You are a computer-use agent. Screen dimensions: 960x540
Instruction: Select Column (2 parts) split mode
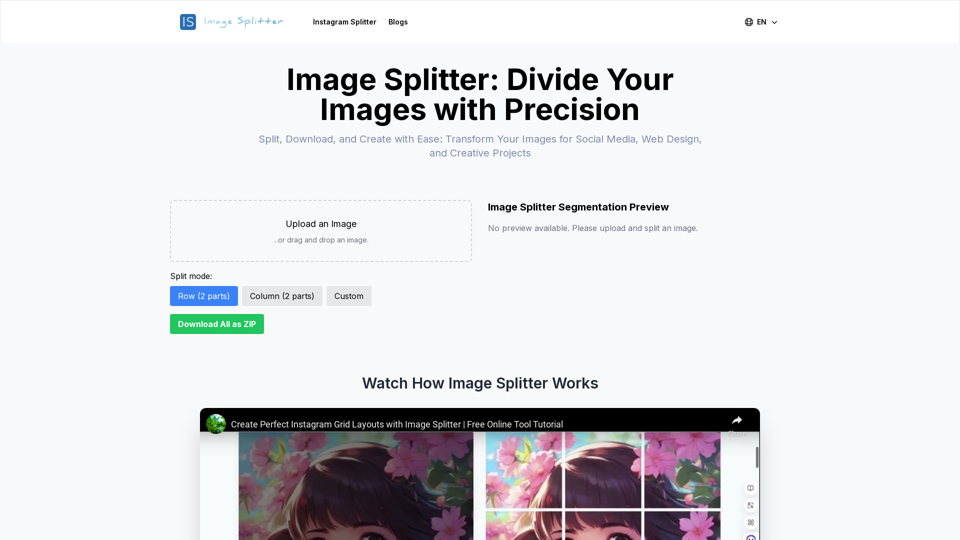point(282,296)
